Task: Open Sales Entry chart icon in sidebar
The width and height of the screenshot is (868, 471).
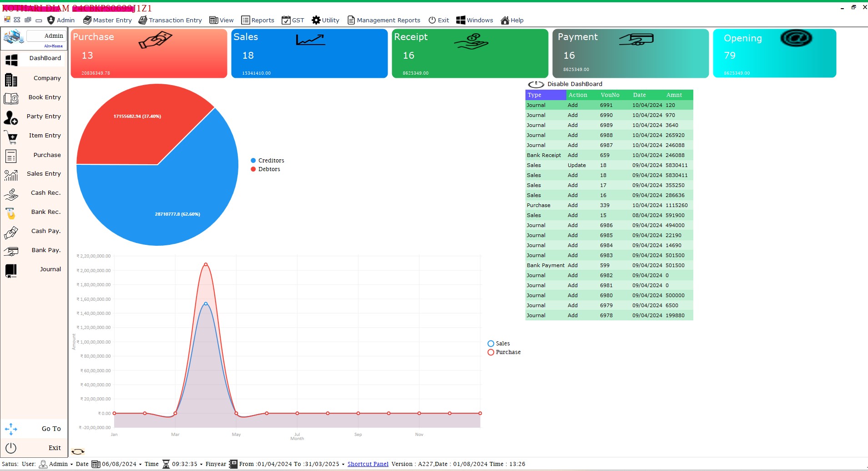Action: [x=11, y=175]
